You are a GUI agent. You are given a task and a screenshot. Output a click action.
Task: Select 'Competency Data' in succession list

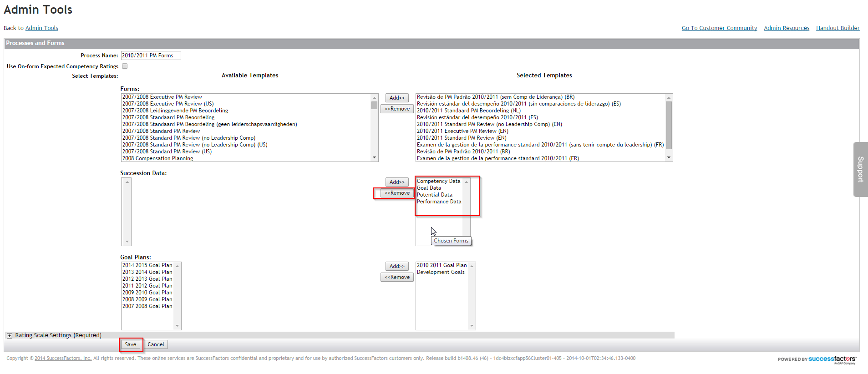coord(439,181)
